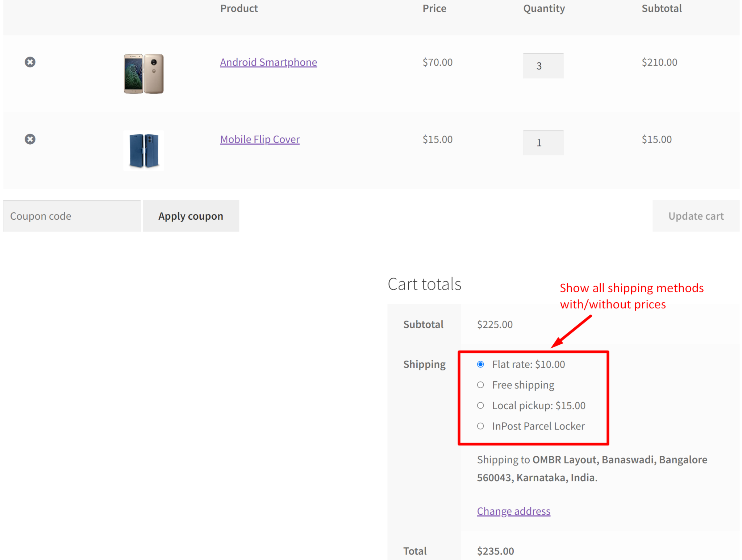
Task: Click inside the Coupon code field
Action: (71, 216)
